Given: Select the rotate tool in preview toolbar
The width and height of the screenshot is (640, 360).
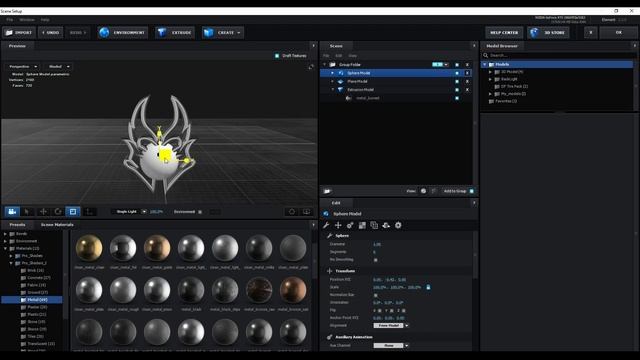Looking at the screenshot, I should (x=58, y=211).
